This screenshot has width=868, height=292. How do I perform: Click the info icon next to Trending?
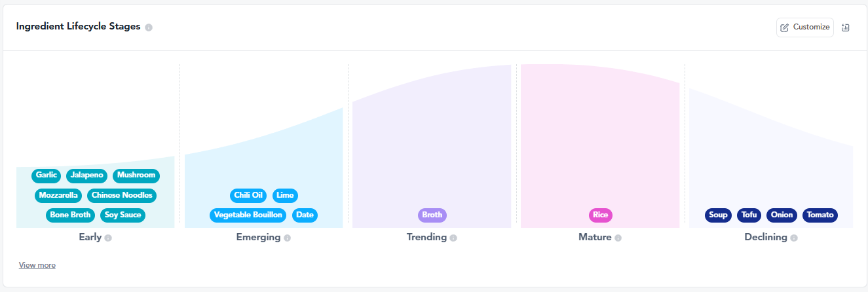point(453,238)
